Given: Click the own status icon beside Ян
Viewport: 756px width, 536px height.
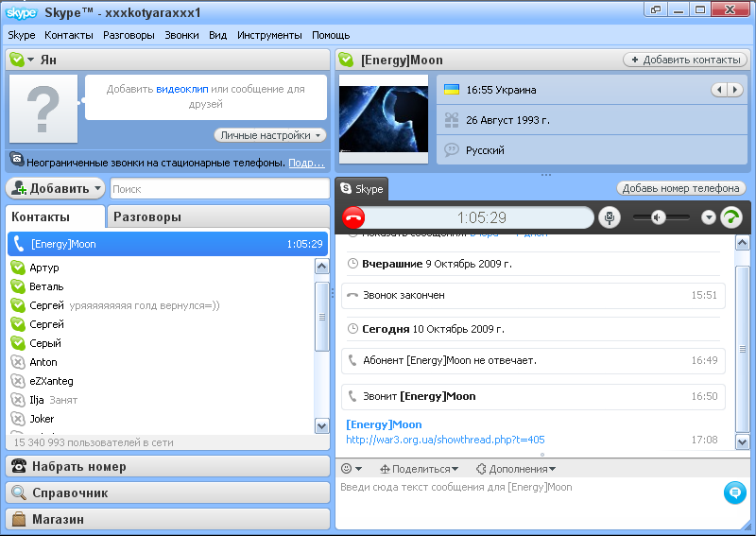Looking at the screenshot, I should coord(17,60).
